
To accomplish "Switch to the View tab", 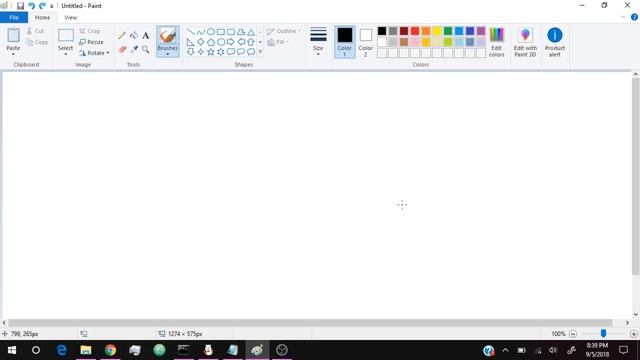I will pos(71,18).
